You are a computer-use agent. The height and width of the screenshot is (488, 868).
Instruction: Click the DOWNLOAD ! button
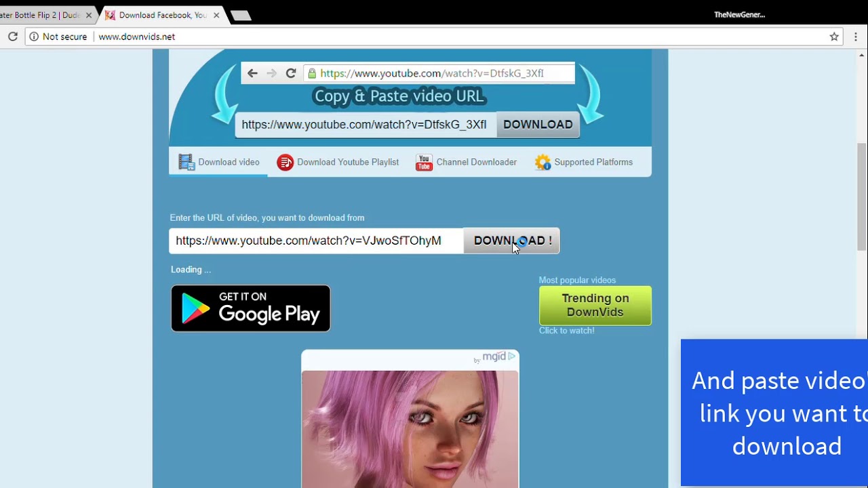(x=512, y=241)
